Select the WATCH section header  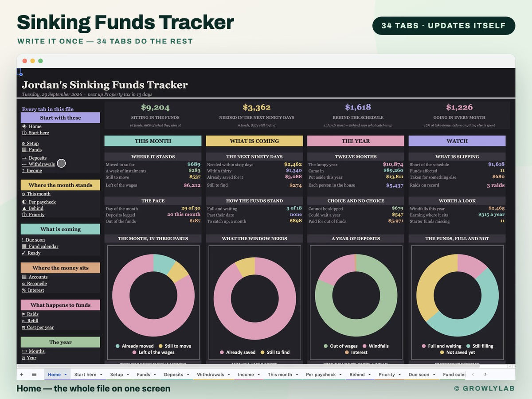tap(457, 141)
